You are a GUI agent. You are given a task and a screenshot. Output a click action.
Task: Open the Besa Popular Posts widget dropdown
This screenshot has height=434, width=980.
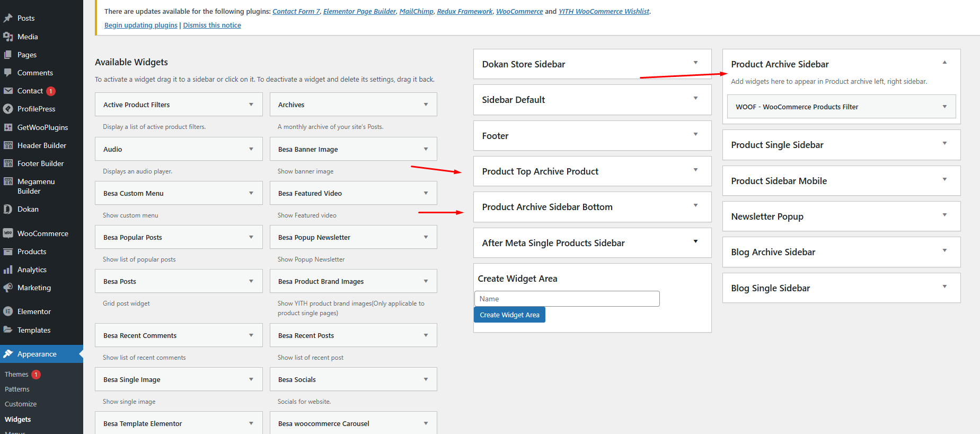(251, 237)
